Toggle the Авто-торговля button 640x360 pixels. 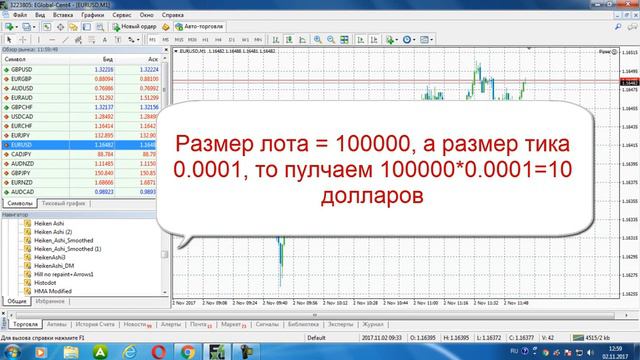(x=199, y=27)
